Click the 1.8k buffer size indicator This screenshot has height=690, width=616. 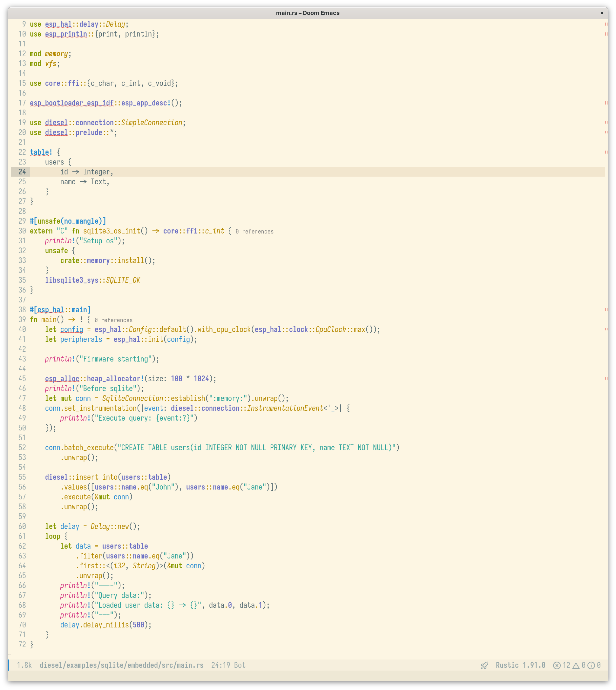click(24, 665)
